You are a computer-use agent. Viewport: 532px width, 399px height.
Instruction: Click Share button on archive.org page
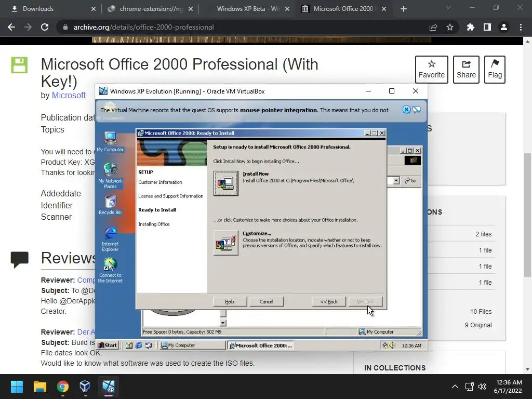[466, 70]
